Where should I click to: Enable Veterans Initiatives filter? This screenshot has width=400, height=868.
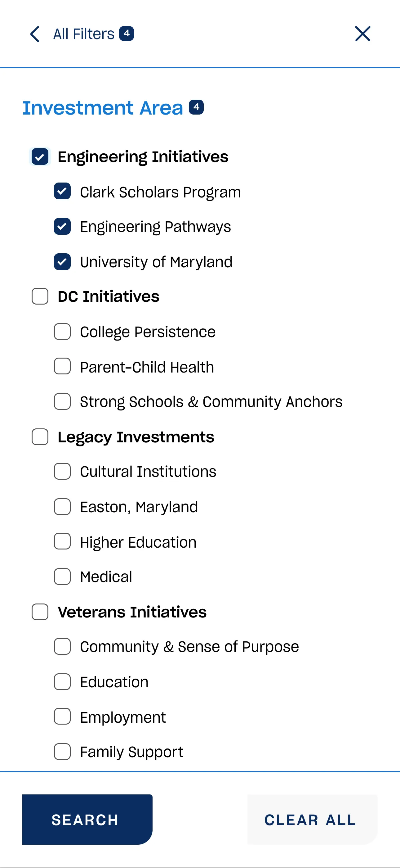click(40, 612)
